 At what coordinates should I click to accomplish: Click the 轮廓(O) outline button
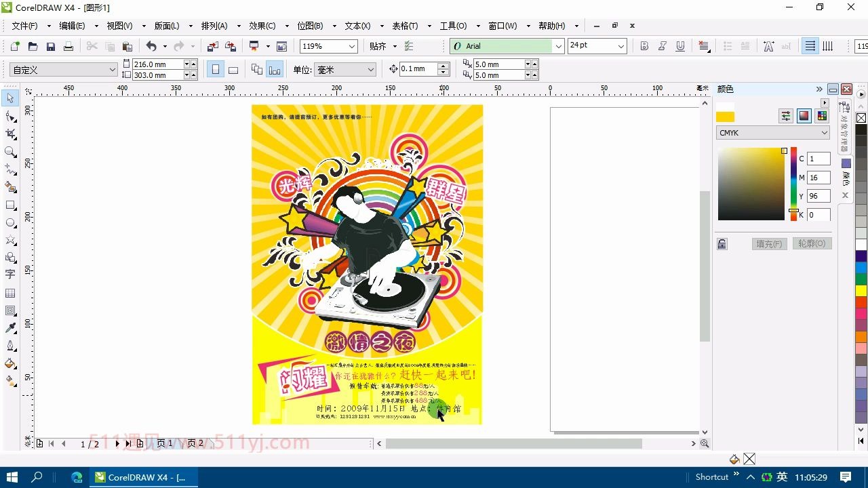coord(812,243)
